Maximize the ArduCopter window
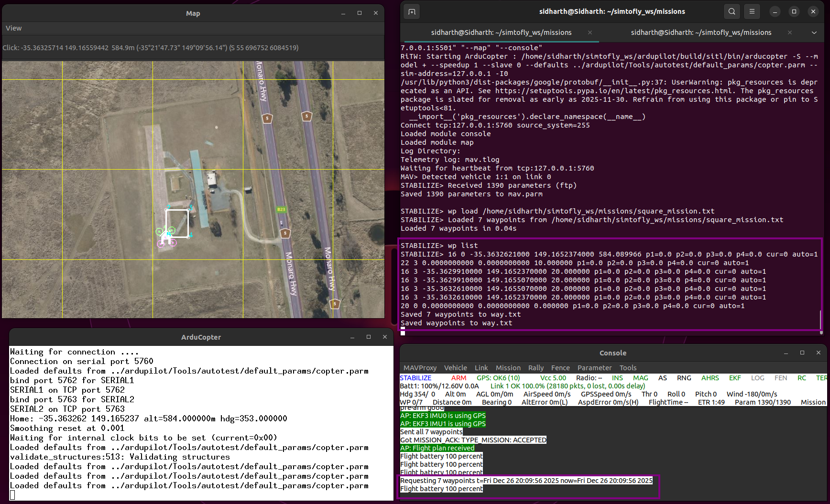 pos(369,337)
